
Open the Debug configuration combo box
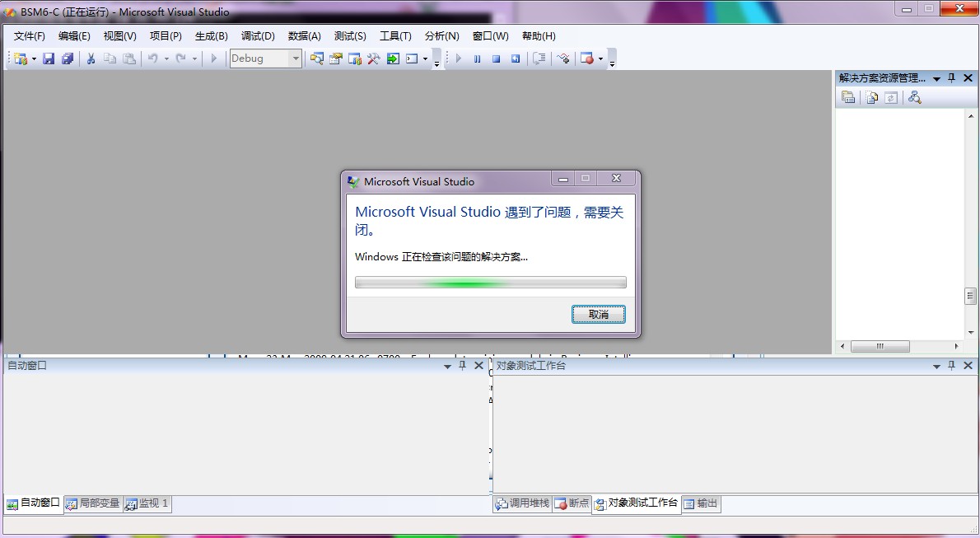click(x=266, y=58)
